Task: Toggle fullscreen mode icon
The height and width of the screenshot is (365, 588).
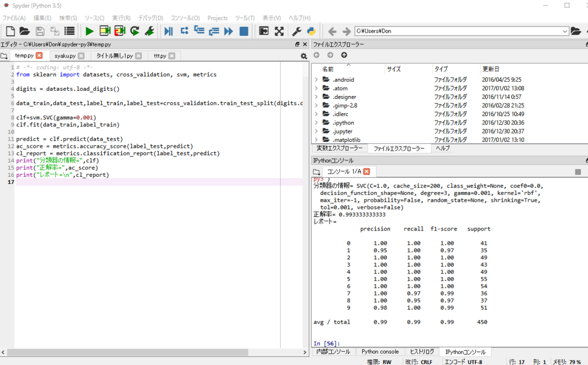Action: click(x=279, y=31)
